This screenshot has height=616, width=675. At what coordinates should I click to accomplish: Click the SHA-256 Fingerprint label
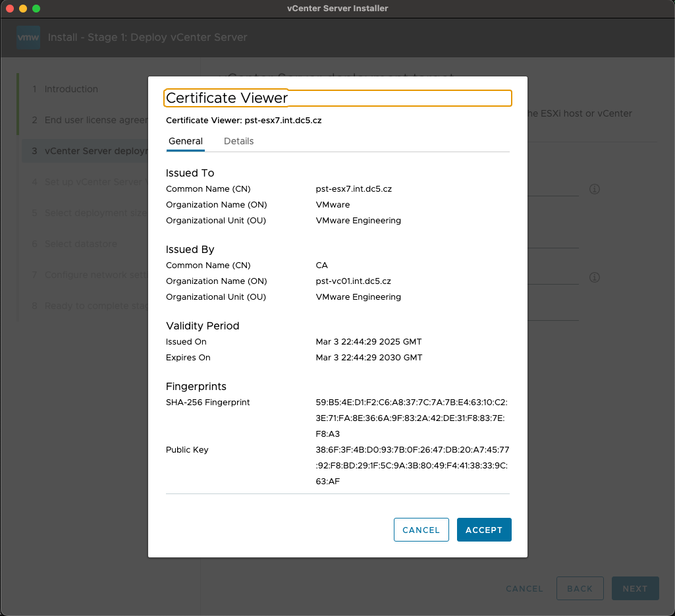point(207,403)
